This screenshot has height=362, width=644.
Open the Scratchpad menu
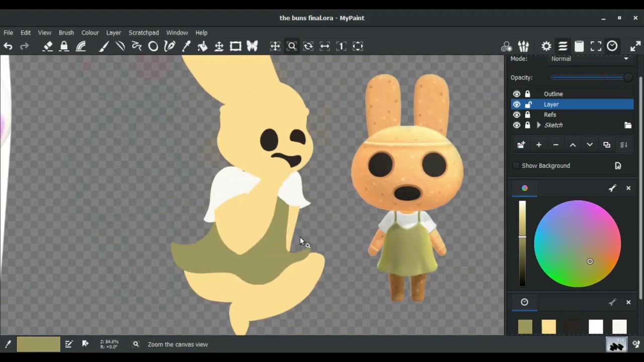143,33
